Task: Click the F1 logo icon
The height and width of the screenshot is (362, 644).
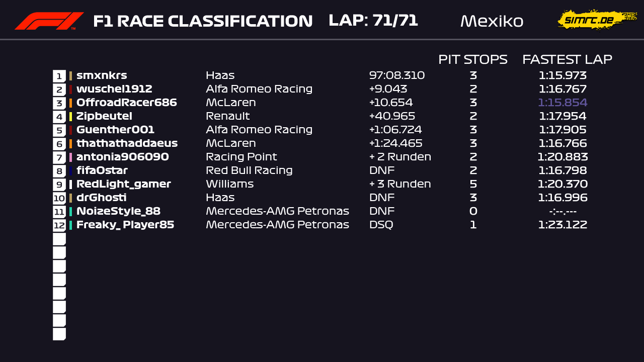Action: (x=49, y=21)
